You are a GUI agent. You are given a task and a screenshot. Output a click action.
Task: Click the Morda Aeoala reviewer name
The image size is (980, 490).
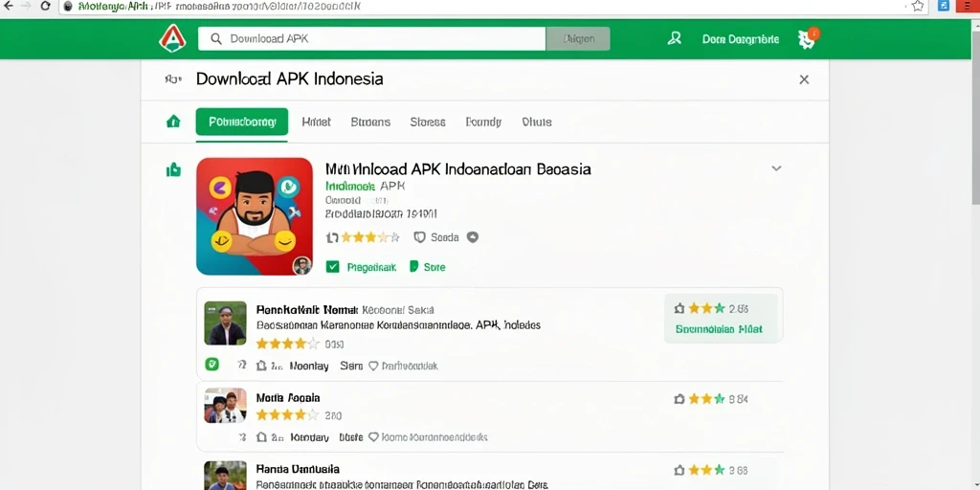288,397
